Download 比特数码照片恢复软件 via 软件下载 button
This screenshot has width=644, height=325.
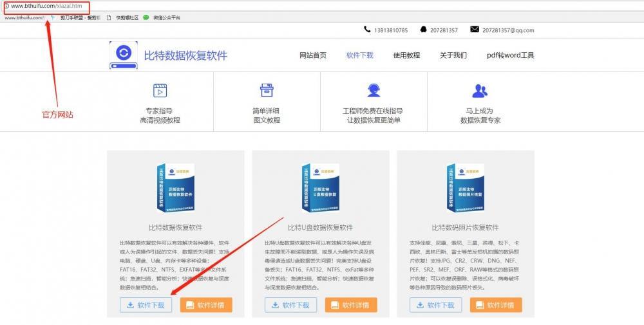(436, 305)
